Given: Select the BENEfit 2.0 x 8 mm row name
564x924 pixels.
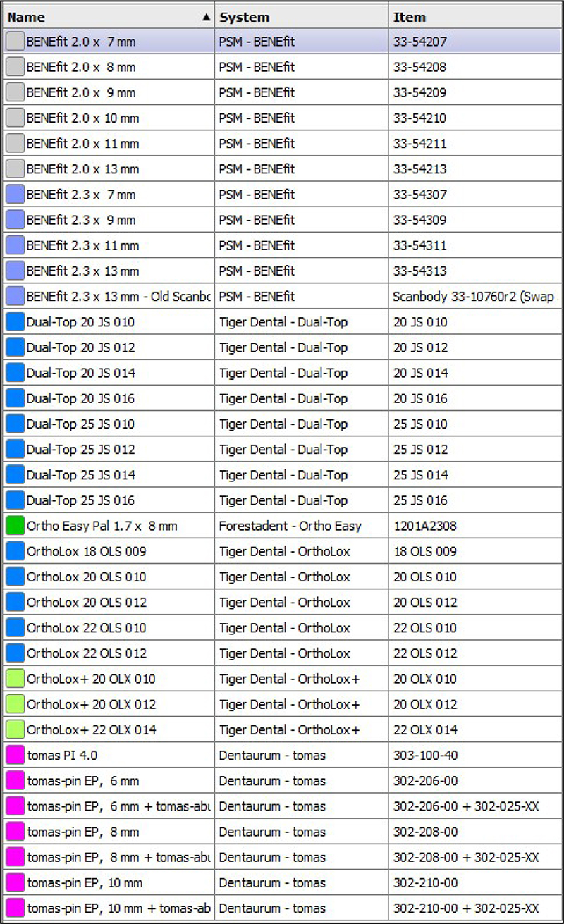Looking at the screenshot, I should (x=81, y=67).
